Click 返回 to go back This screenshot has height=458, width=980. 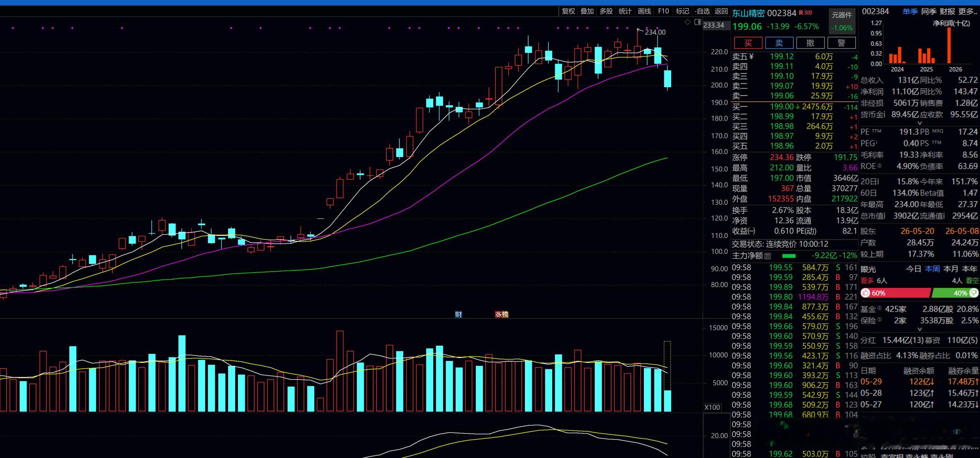click(x=721, y=11)
